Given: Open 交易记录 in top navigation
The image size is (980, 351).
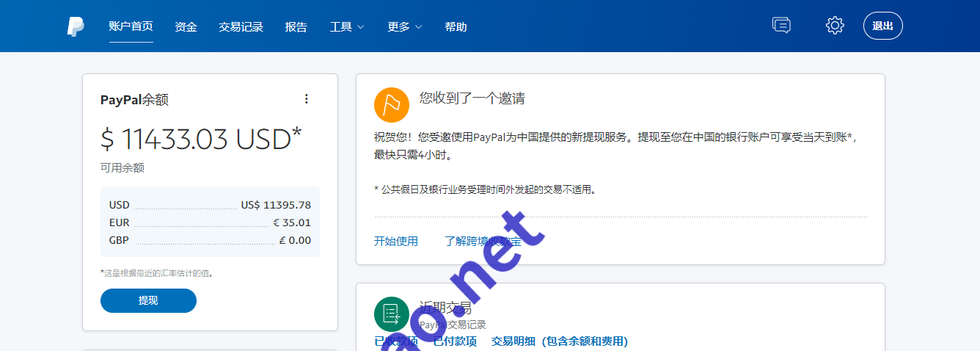Looking at the screenshot, I should (x=241, y=26).
